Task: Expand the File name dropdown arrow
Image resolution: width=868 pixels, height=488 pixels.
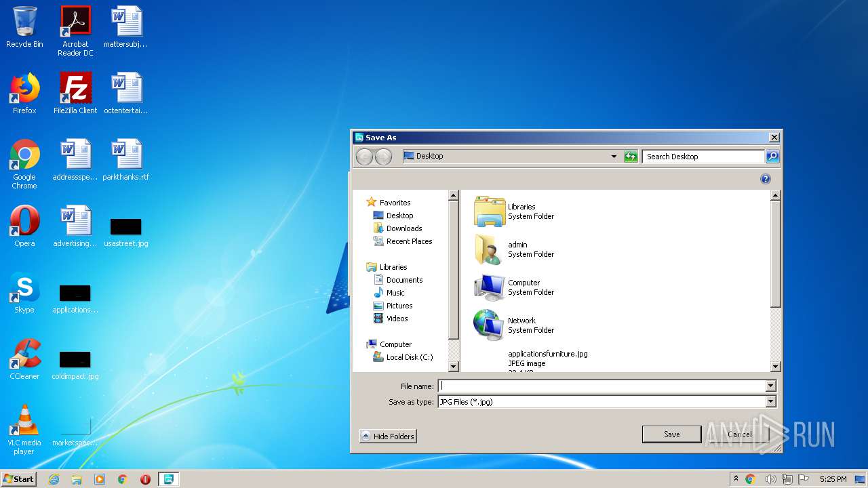Action: (x=770, y=386)
